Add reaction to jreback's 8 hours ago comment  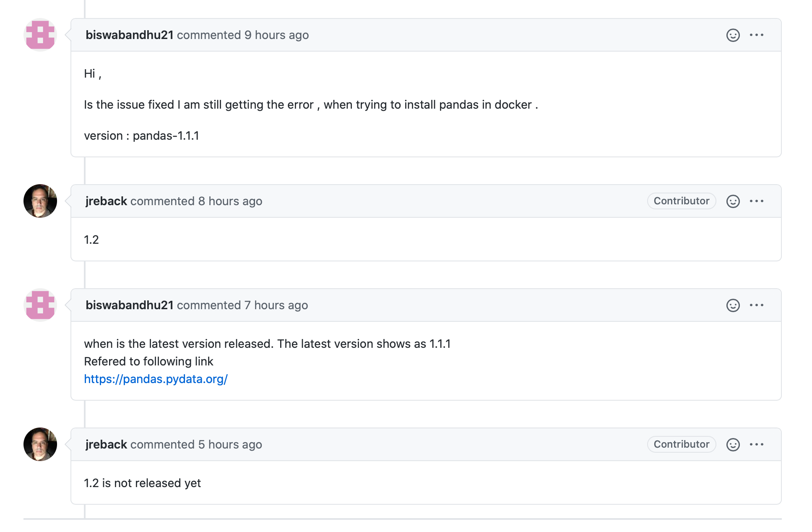click(733, 201)
